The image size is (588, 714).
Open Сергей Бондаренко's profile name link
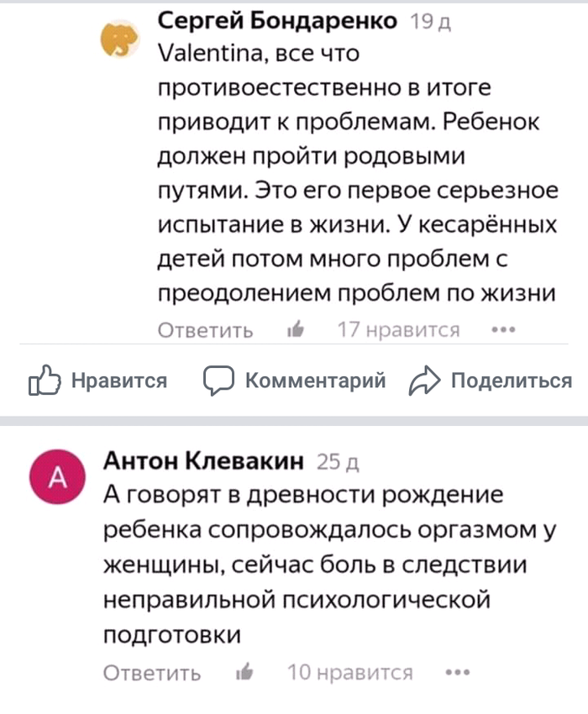(x=278, y=21)
